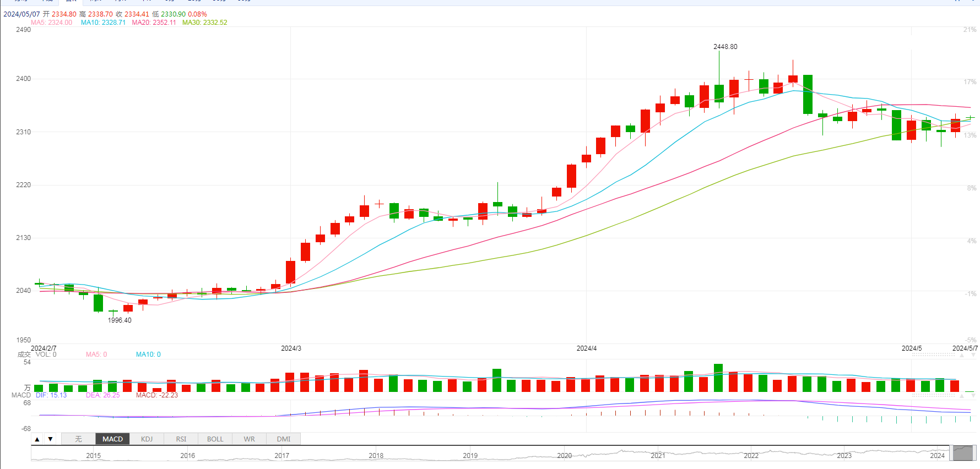Click the 2024/05/07 date in header
This screenshot has width=980, height=469.
click(21, 14)
